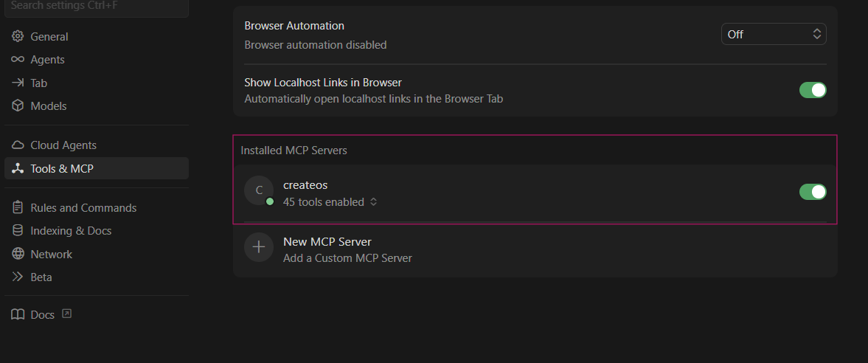Click the Agents infinity icon
Screen dimensions: 868x363
18,60
